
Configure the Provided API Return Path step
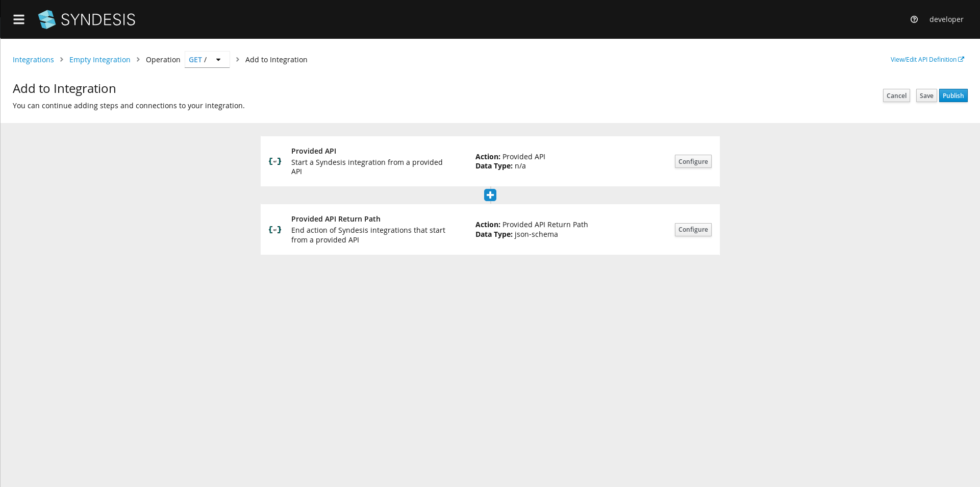(693, 230)
